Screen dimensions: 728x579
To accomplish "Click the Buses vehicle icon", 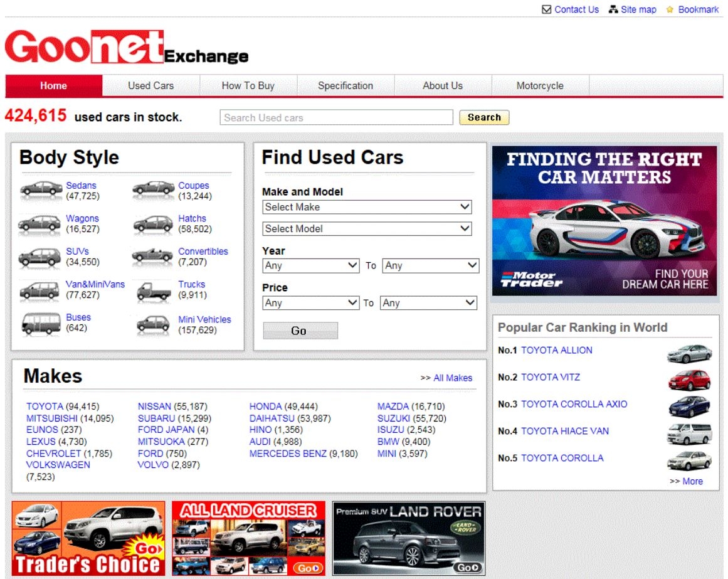I will click(x=41, y=323).
